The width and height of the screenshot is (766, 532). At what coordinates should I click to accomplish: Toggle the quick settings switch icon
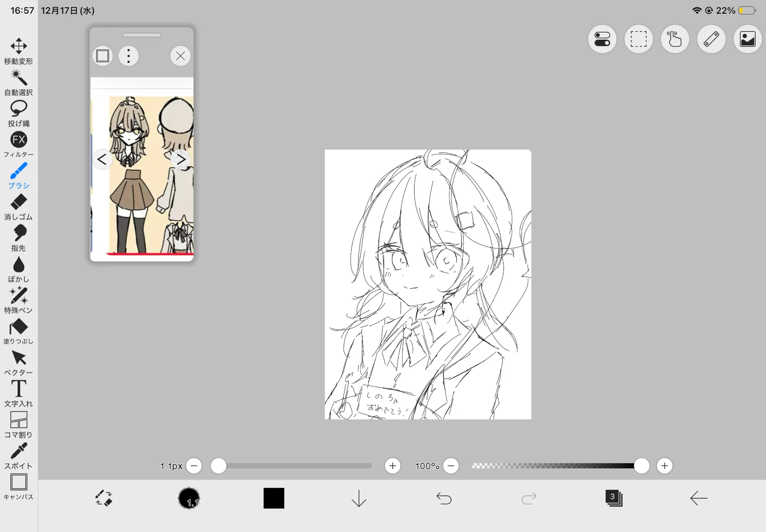[x=602, y=39]
